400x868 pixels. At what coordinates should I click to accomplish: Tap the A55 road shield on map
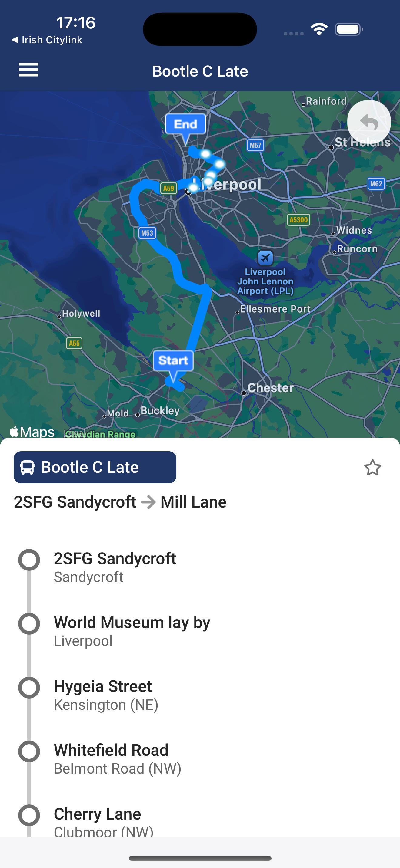tap(74, 344)
